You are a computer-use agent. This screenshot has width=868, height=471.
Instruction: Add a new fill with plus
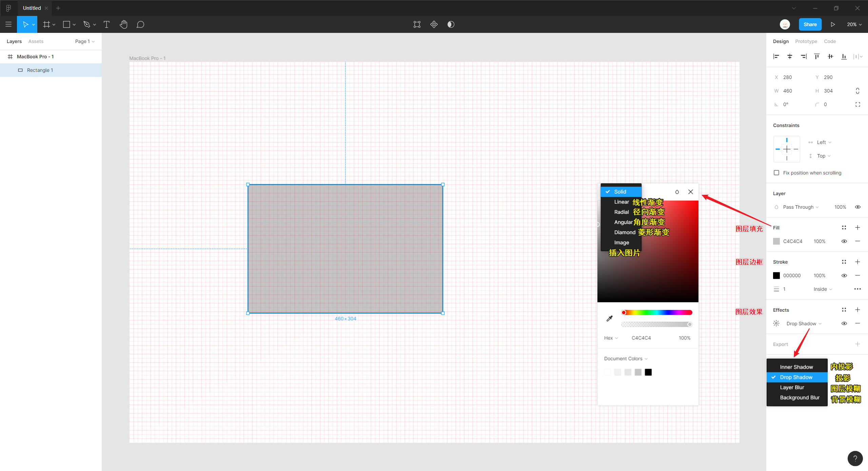click(x=857, y=228)
